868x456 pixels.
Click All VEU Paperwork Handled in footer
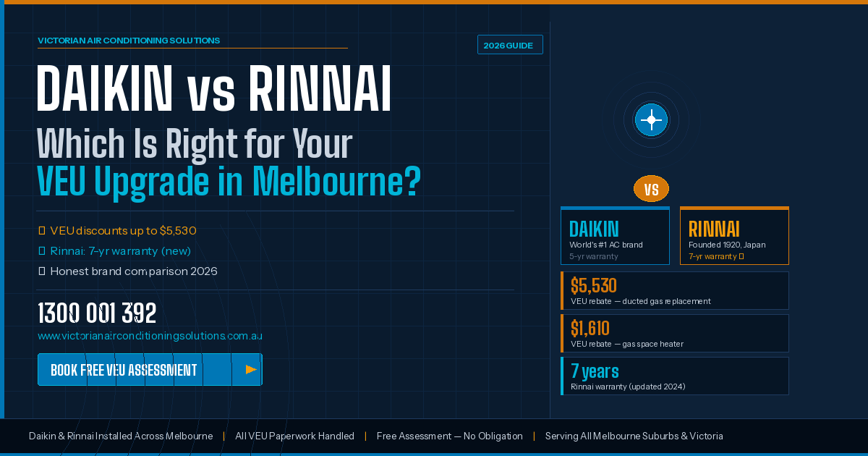tap(294, 436)
